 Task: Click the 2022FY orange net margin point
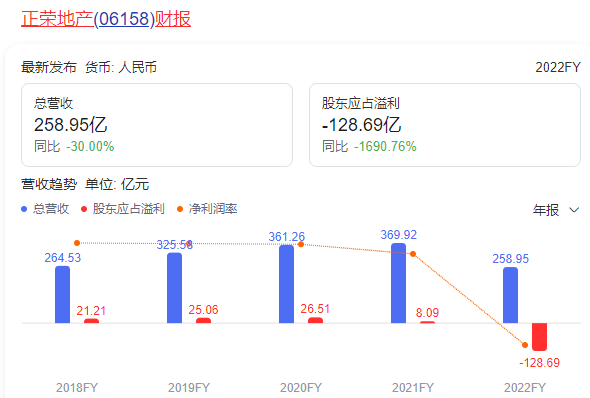coord(525,345)
